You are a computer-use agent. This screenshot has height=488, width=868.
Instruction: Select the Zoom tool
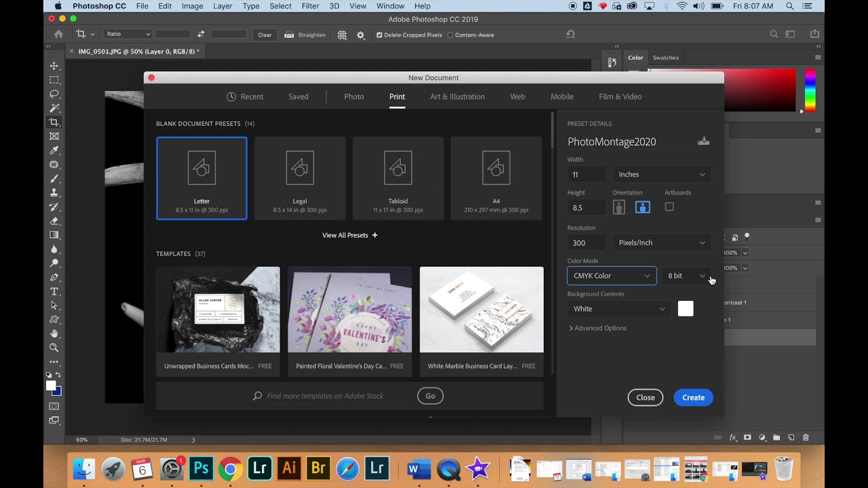[x=54, y=348]
